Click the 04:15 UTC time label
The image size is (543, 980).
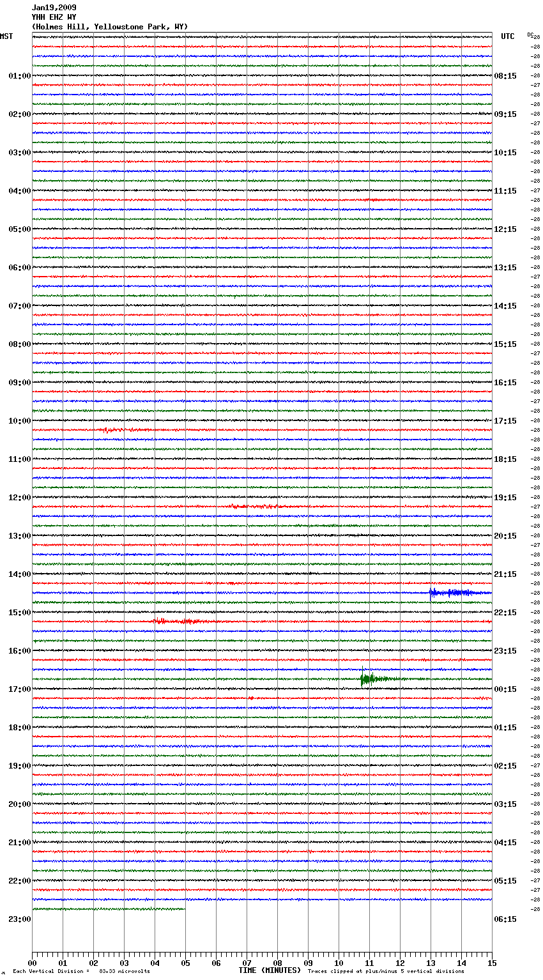tap(505, 843)
